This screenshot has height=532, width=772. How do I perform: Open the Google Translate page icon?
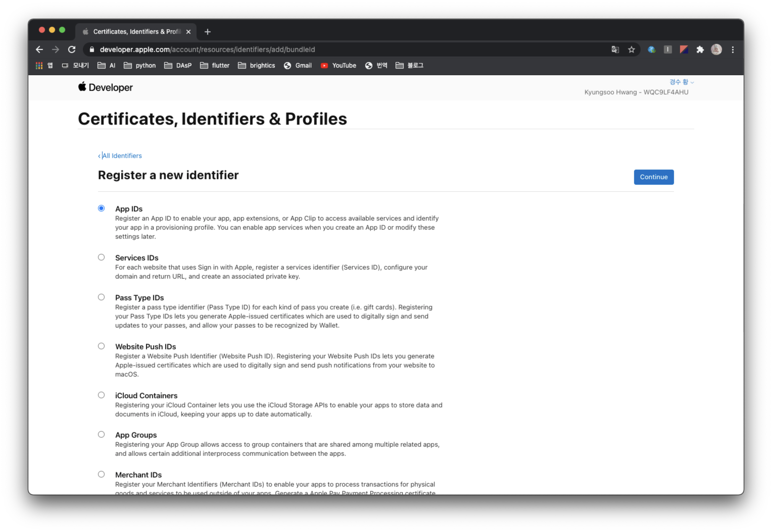tap(615, 50)
